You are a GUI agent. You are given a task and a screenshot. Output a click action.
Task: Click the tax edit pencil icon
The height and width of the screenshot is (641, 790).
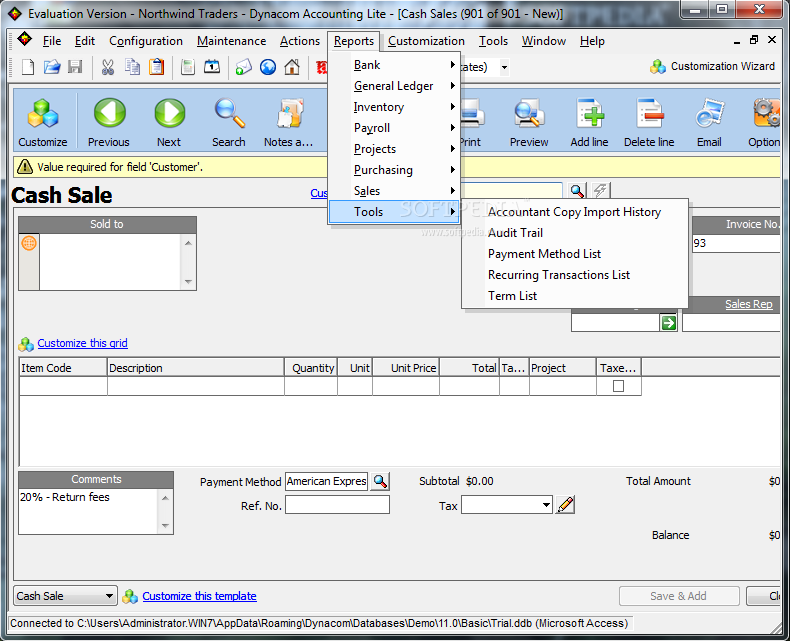[565, 504]
